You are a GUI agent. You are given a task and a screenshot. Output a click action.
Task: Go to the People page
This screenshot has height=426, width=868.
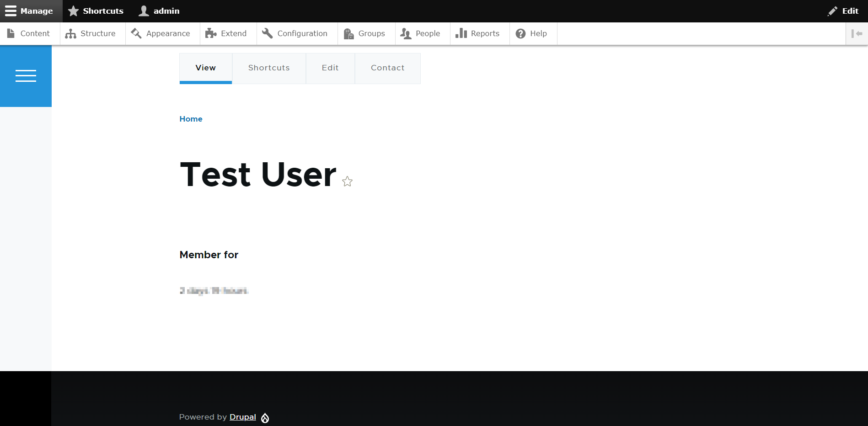[421, 33]
